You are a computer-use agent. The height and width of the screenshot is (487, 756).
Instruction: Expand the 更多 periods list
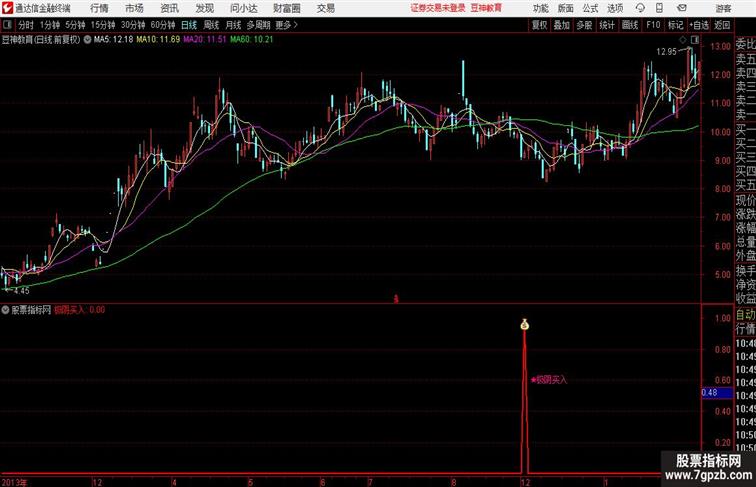pos(286,25)
